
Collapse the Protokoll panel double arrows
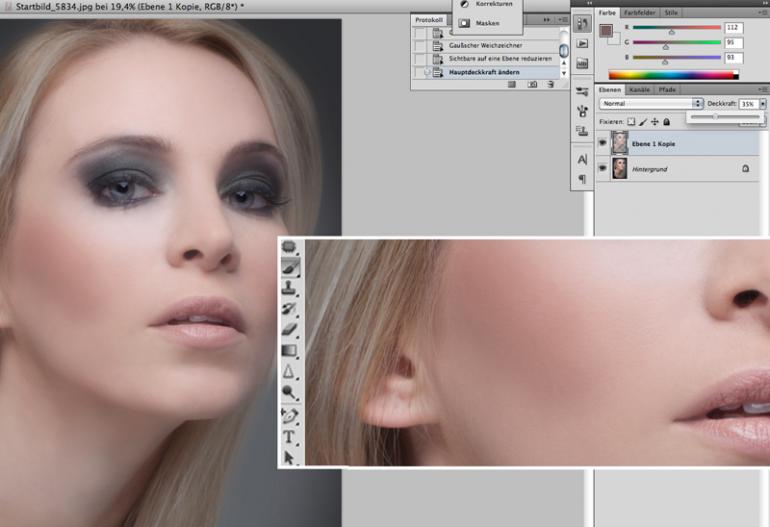pyautogui.click(x=547, y=20)
